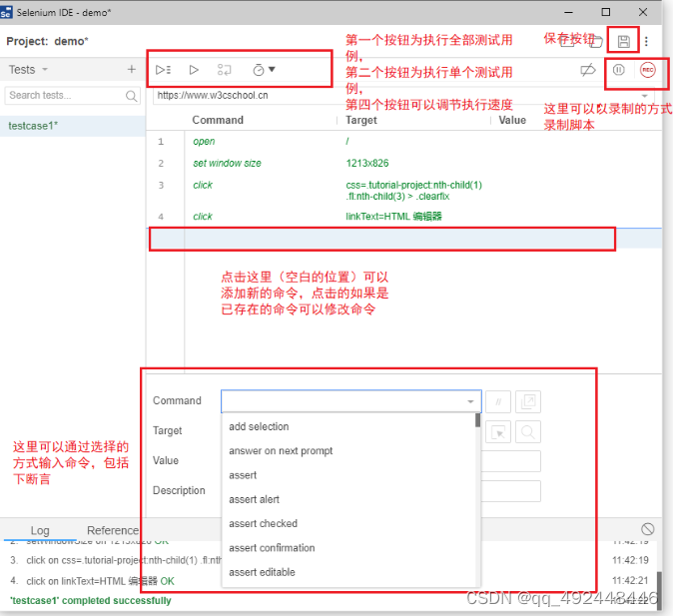Select the open command row
673x616 pixels.
coord(403,141)
